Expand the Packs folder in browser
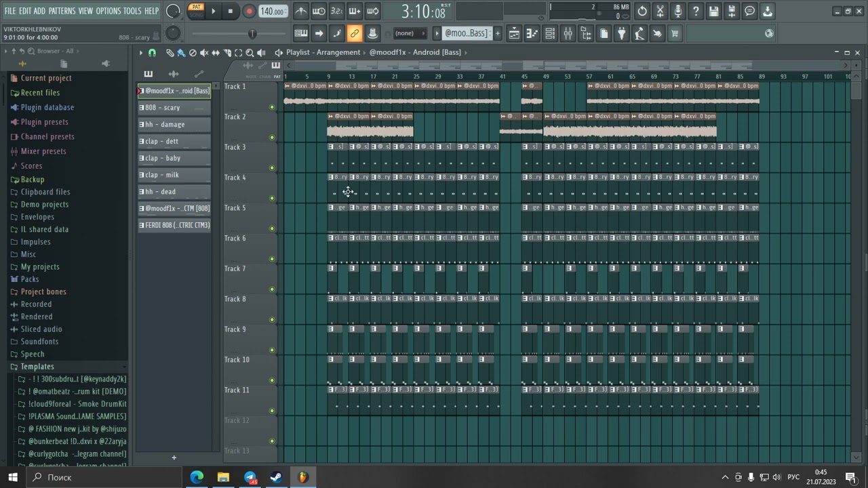The height and width of the screenshot is (488, 868). tap(30, 279)
